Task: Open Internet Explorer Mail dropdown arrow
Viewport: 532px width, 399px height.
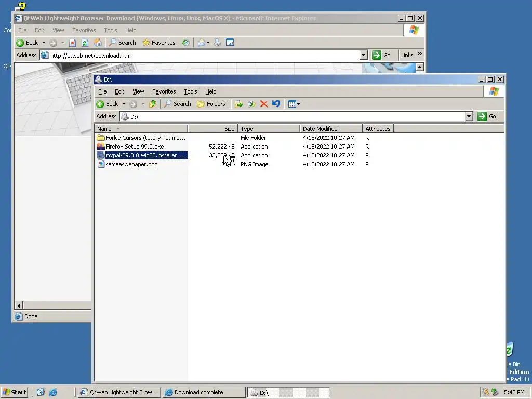Action: pos(208,43)
